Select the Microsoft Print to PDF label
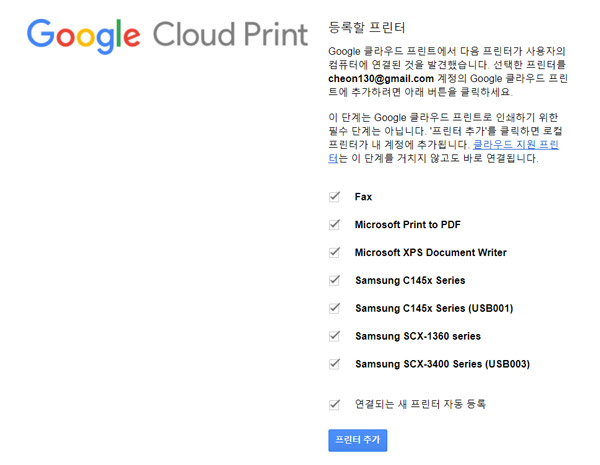This screenshot has width=600, height=465. tap(414, 224)
